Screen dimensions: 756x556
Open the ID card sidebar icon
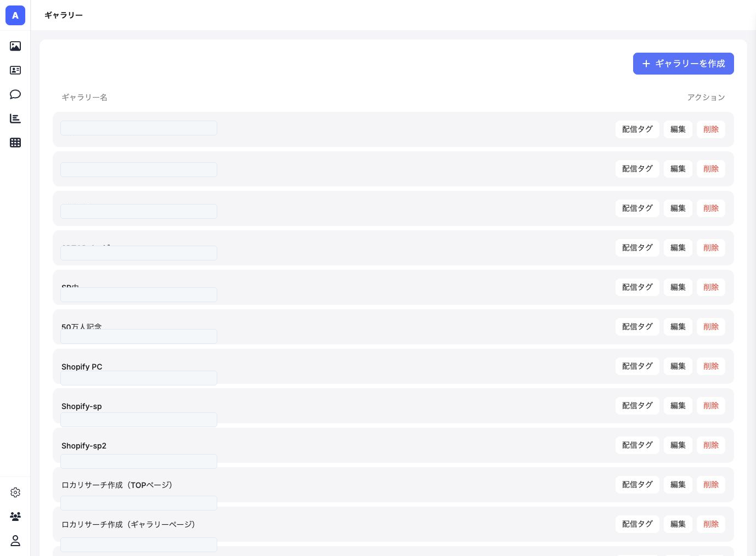(x=15, y=70)
